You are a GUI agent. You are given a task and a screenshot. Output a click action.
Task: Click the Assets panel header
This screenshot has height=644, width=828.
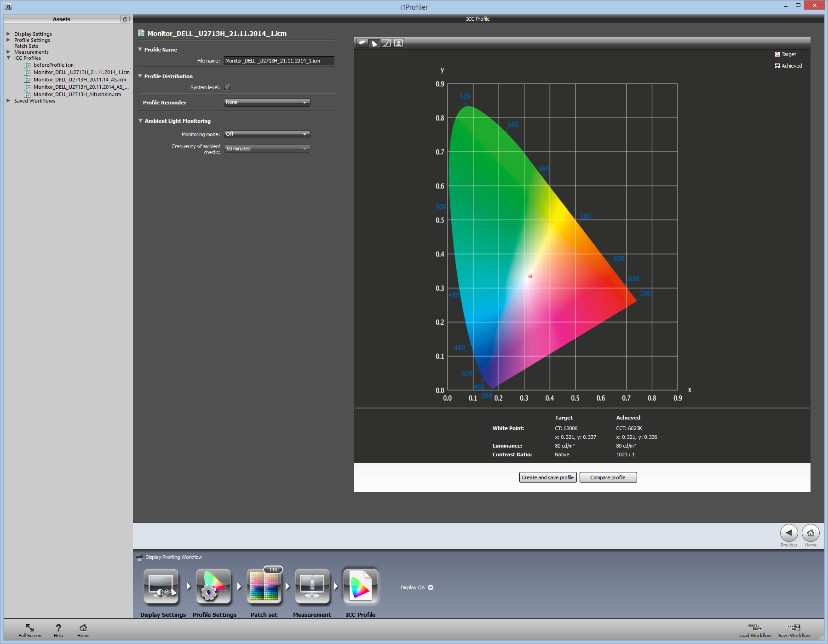(x=62, y=19)
